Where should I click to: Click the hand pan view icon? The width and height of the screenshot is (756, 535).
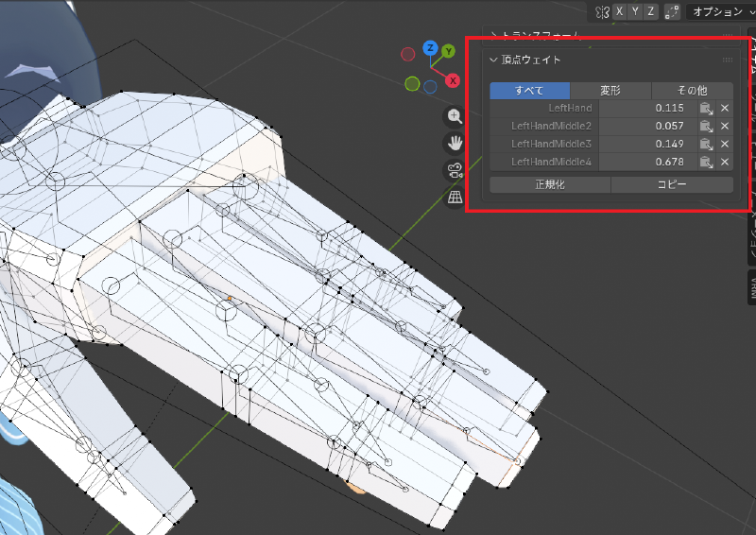[455, 144]
